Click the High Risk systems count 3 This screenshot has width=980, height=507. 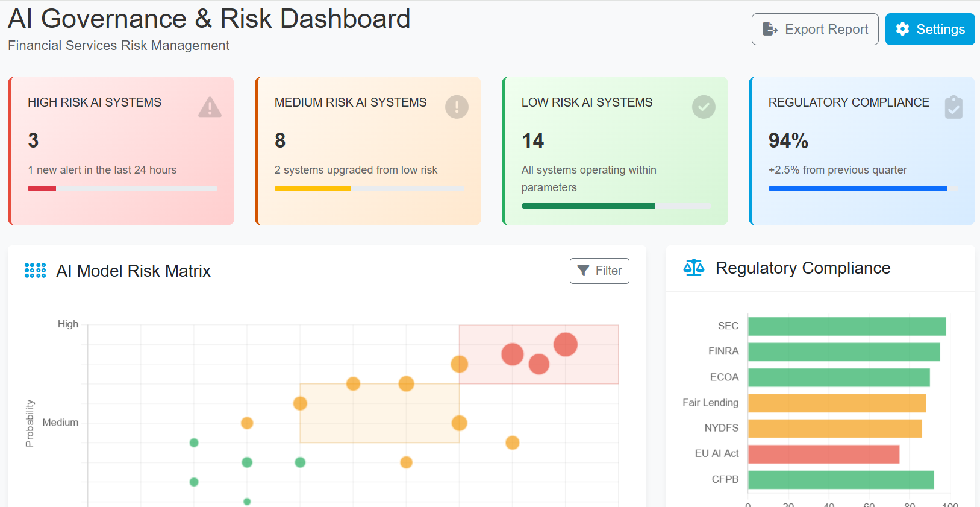click(33, 140)
